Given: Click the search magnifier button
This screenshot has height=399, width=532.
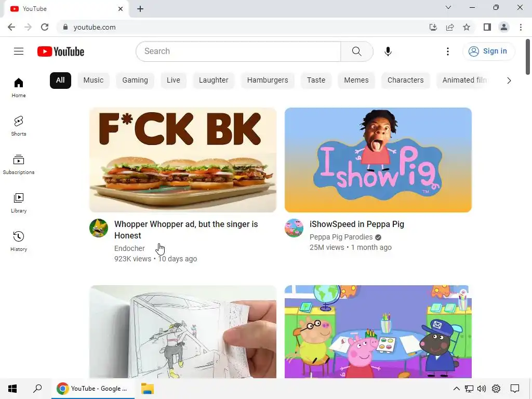Looking at the screenshot, I should point(356,51).
